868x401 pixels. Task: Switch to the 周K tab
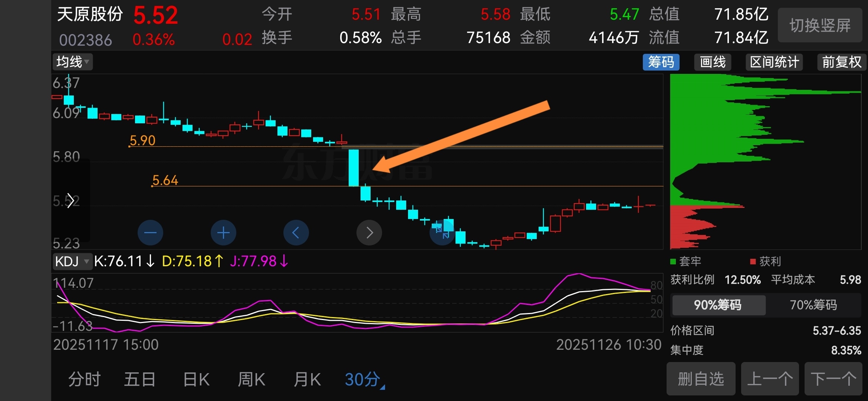click(251, 379)
